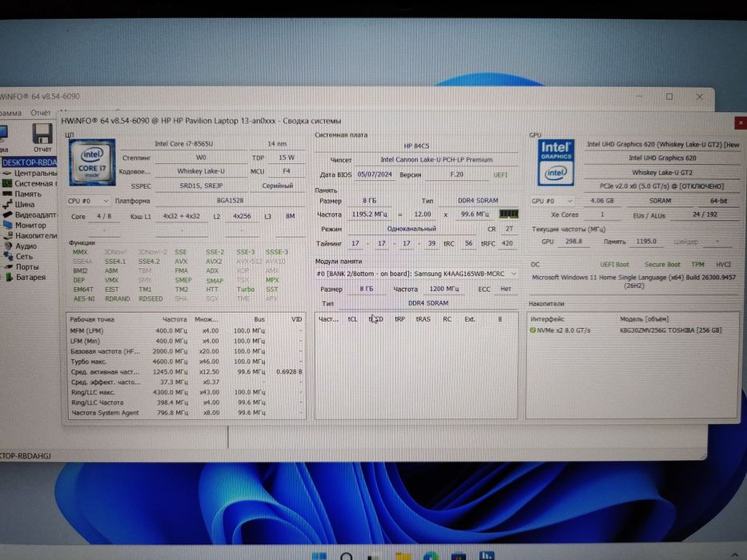
Task: Click the tCL column header
Action: pos(352,319)
